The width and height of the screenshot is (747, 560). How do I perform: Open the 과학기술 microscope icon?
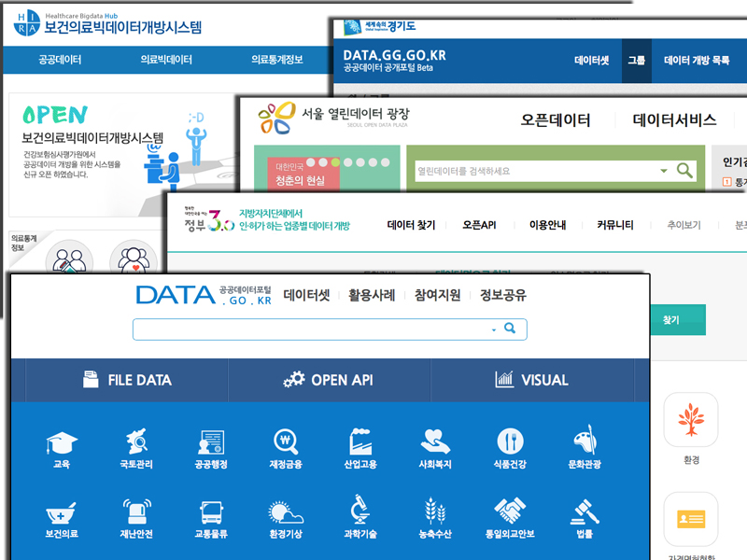click(x=360, y=510)
